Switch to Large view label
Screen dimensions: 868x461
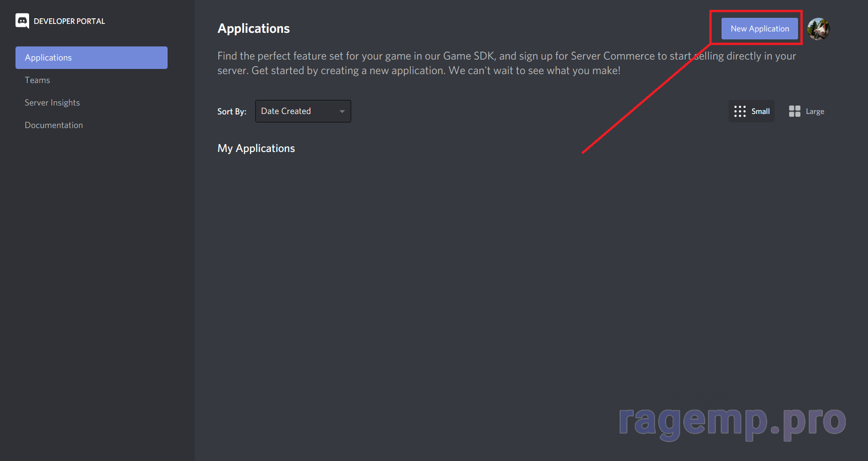coord(815,111)
